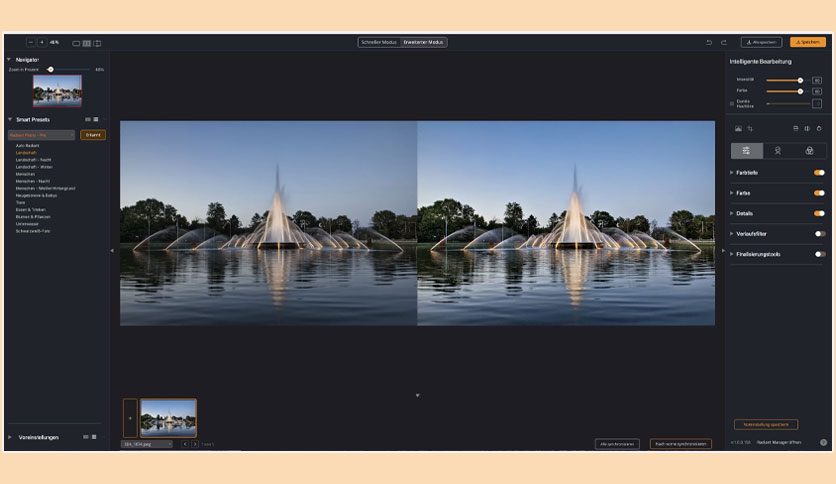Image resolution: width=836 pixels, height=484 pixels.
Task: Click the Intensität value field
Action: pos(817,80)
